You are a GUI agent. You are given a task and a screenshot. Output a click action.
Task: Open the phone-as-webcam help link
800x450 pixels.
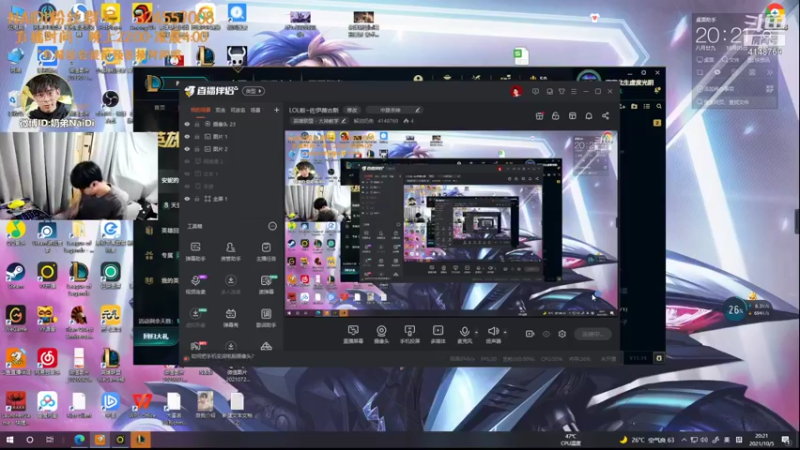[222, 356]
